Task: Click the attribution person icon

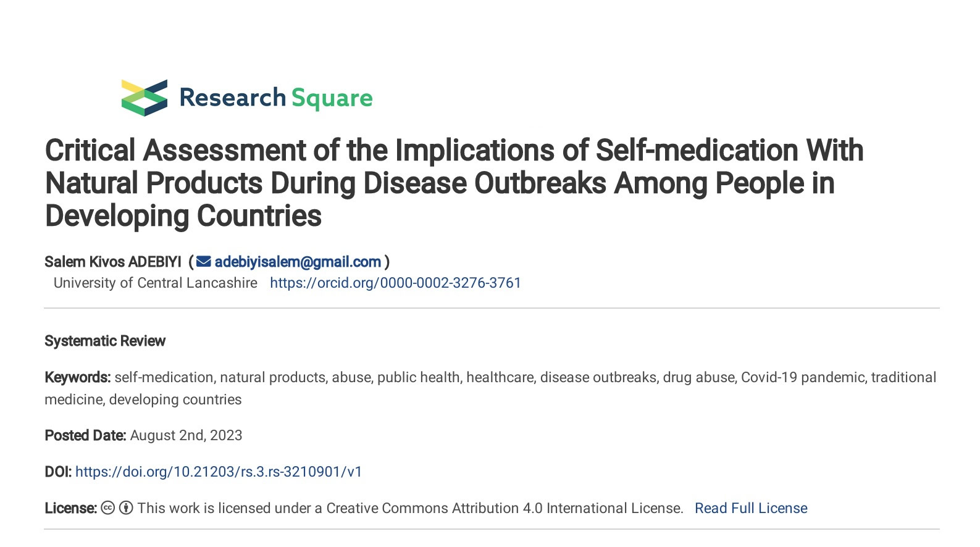Action: [126, 508]
